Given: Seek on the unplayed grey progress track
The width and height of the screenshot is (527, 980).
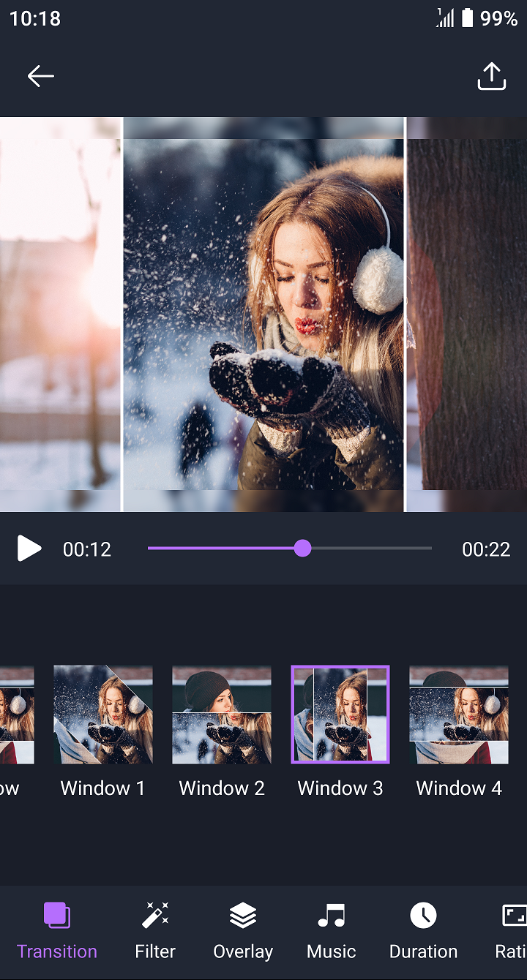Looking at the screenshot, I should [371, 549].
